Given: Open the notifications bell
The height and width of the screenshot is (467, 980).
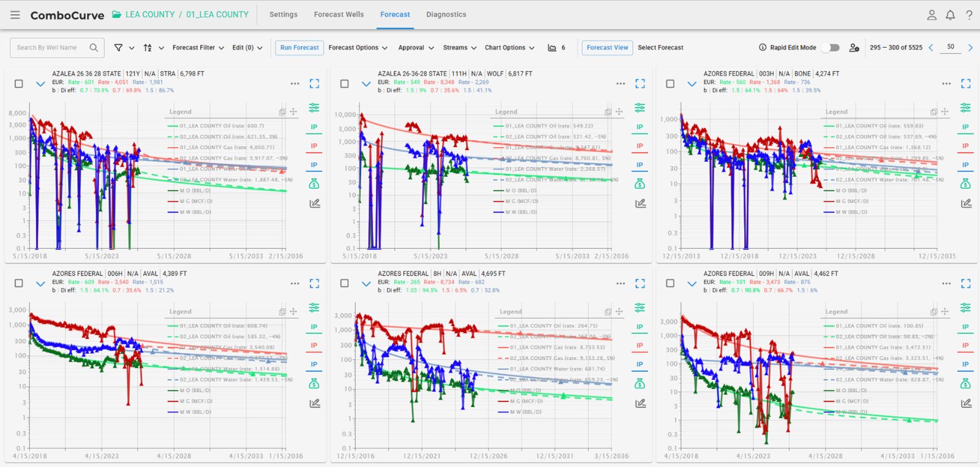Looking at the screenshot, I should [x=950, y=15].
